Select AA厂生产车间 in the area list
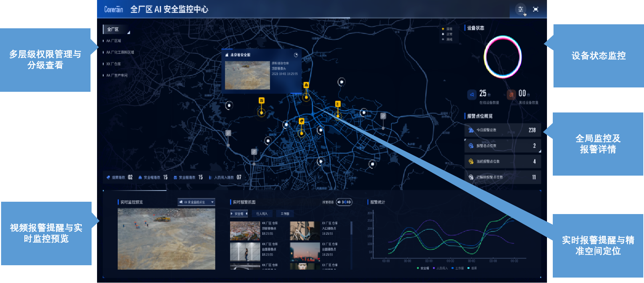Screen dimensions: 644x283 pos(116,75)
